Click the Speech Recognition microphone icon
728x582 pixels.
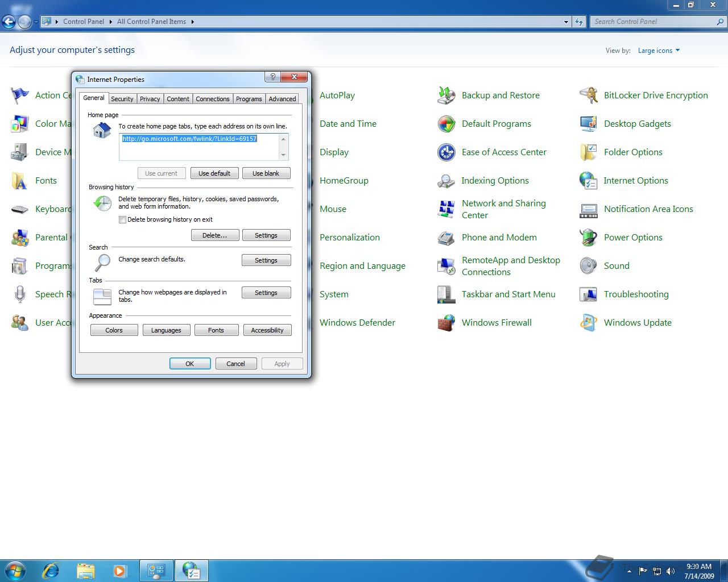[x=20, y=294]
